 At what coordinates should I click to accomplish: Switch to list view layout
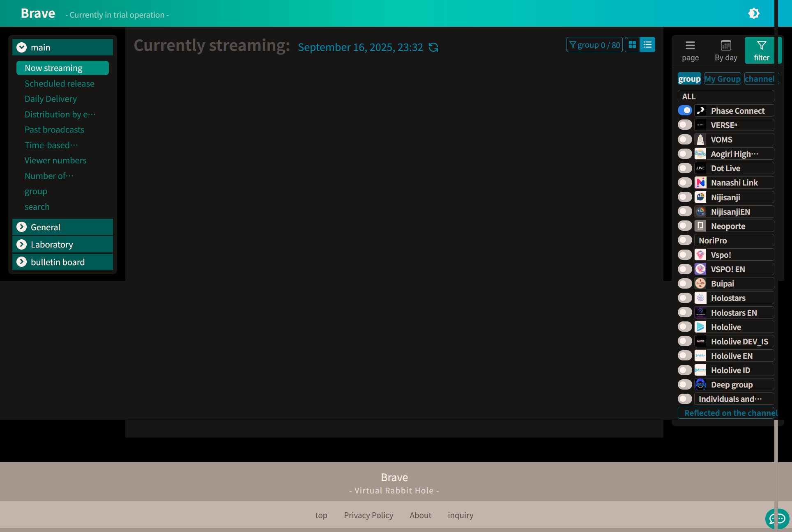pos(648,45)
